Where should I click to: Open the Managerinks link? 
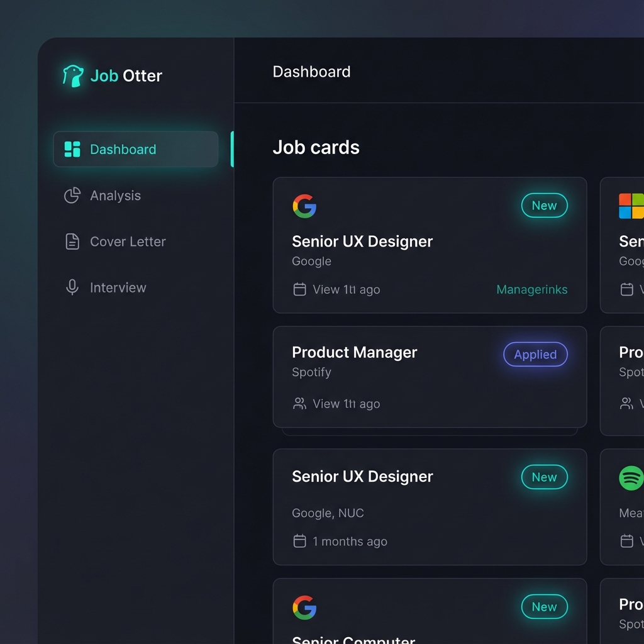tap(531, 290)
